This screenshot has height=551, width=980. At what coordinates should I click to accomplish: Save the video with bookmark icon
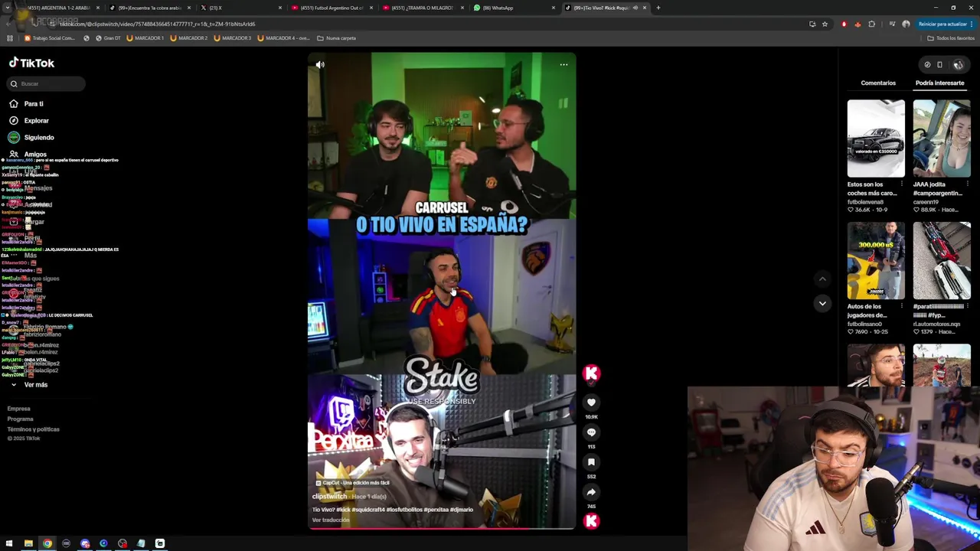[591, 462]
